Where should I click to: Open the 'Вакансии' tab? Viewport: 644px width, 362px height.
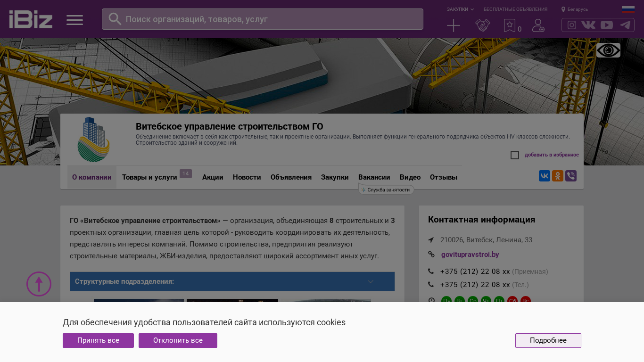(374, 177)
